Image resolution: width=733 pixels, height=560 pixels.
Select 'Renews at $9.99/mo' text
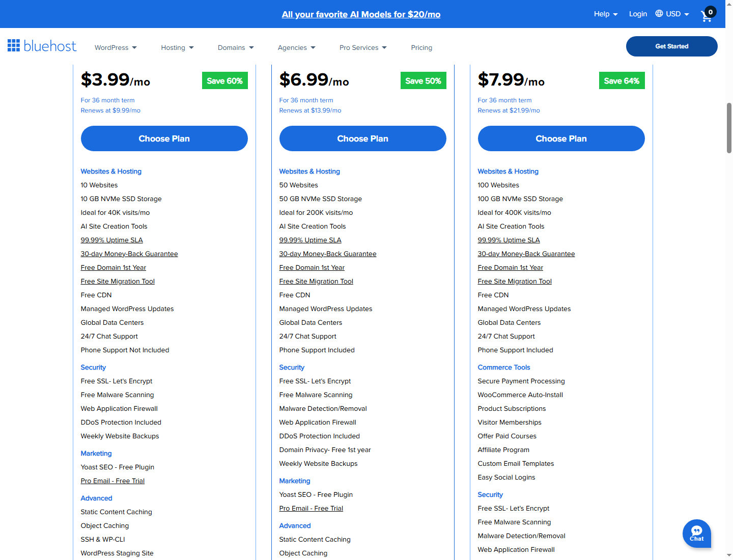[110, 110]
